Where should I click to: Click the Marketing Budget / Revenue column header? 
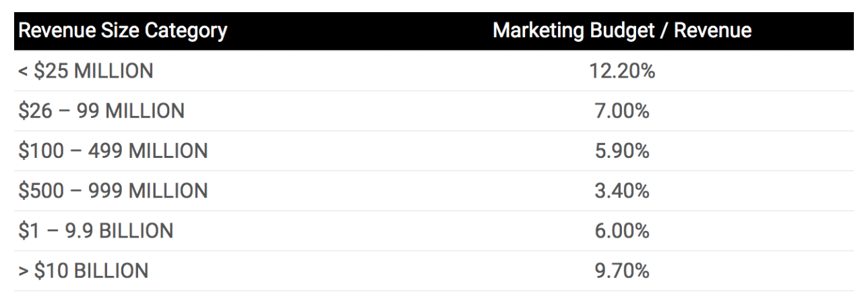click(x=622, y=31)
